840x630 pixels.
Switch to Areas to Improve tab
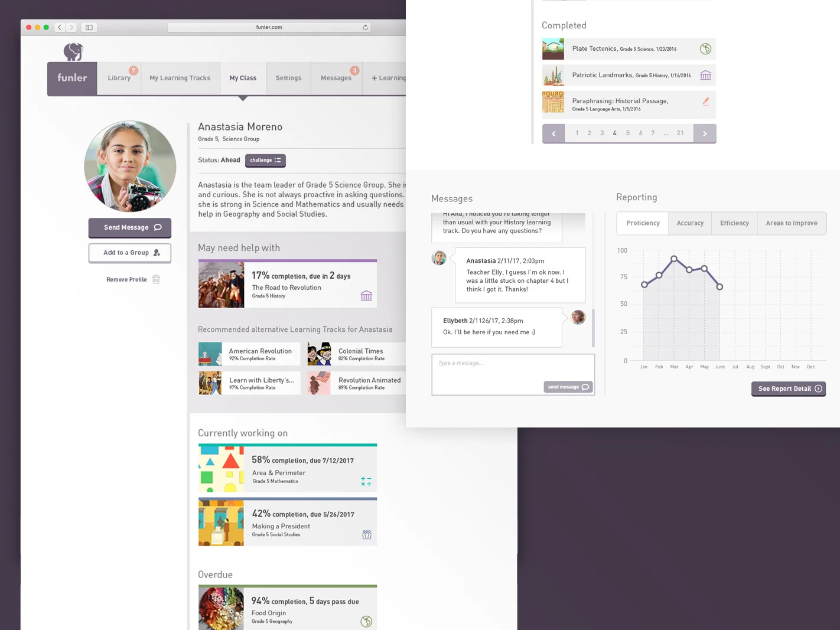click(792, 223)
